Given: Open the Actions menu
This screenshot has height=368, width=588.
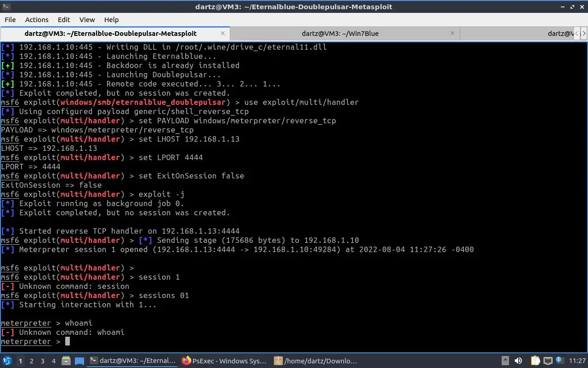Looking at the screenshot, I should pyautogui.click(x=37, y=20).
